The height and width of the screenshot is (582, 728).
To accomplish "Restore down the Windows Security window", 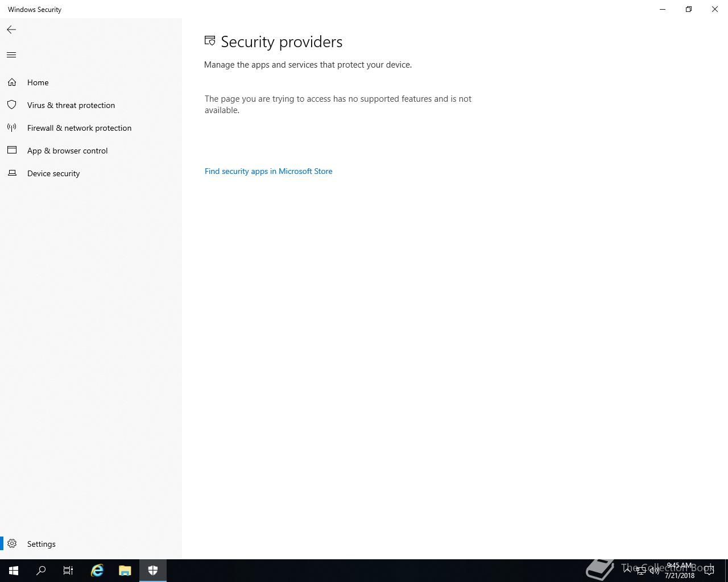I will pyautogui.click(x=689, y=9).
